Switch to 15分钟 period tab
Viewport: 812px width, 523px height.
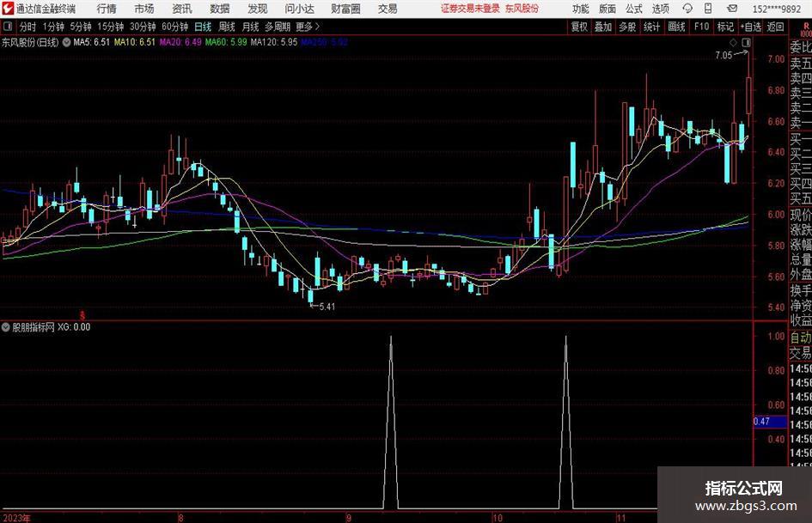coord(111,27)
